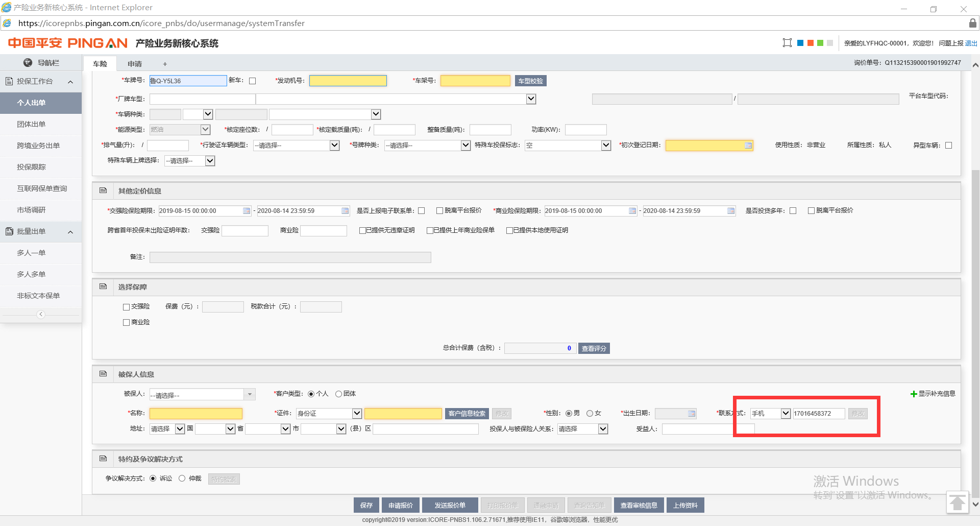Viewport: 980px width, 526px height.
Task: Click the 退出 logout link
Action: click(971, 43)
